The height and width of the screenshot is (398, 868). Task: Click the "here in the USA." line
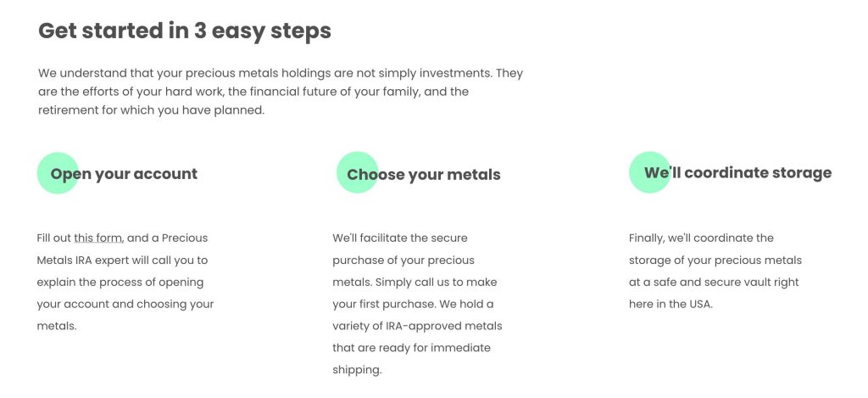click(670, 304)
